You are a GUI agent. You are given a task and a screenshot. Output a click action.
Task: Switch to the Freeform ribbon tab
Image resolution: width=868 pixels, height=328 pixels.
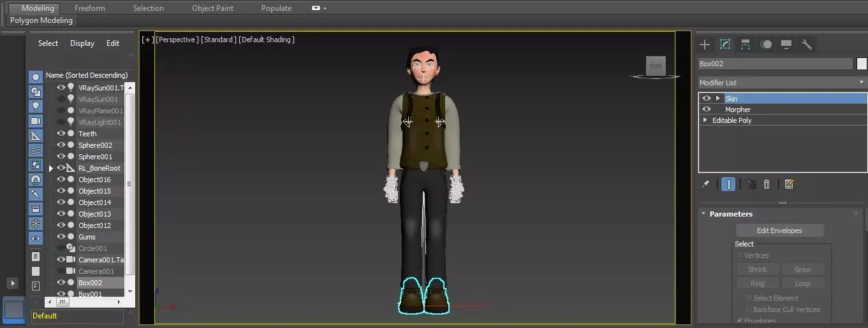click(x=90, y=8)
